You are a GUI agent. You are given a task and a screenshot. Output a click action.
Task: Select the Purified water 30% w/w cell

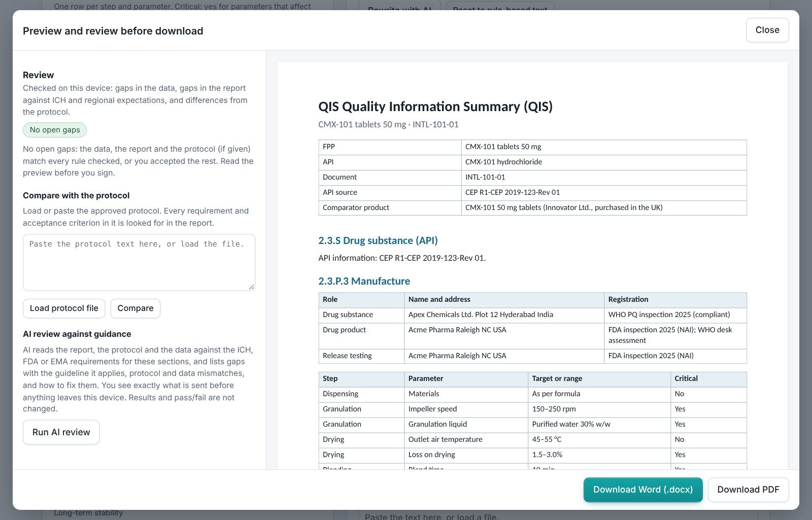click(599, 425)
